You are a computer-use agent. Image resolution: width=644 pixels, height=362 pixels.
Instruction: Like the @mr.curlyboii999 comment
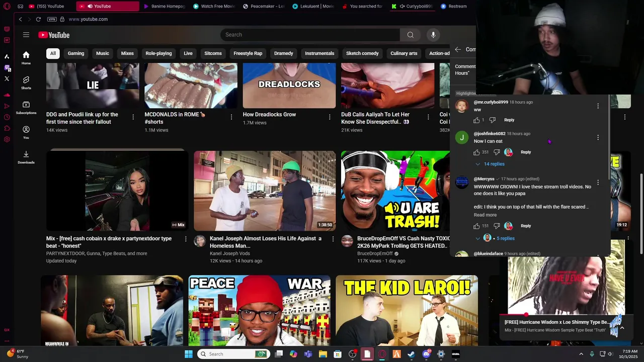[x=476, y=120]
